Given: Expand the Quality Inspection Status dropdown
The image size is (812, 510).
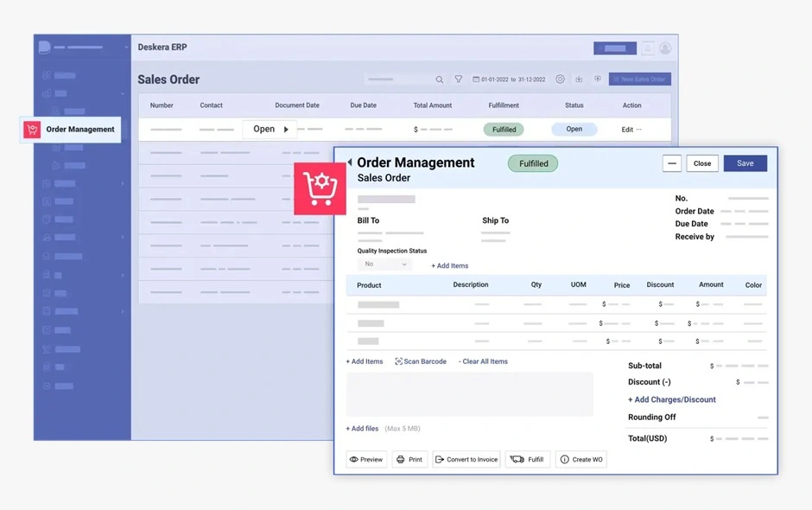Looking at the screenshot, I should [384, 265].
